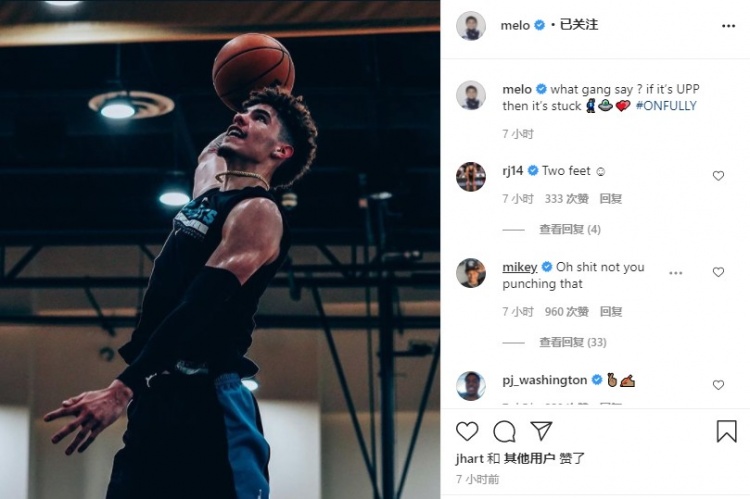This screenshot has height=499, width=750.
Task: Open rj14's profile picture
Action: coord(471,177)
